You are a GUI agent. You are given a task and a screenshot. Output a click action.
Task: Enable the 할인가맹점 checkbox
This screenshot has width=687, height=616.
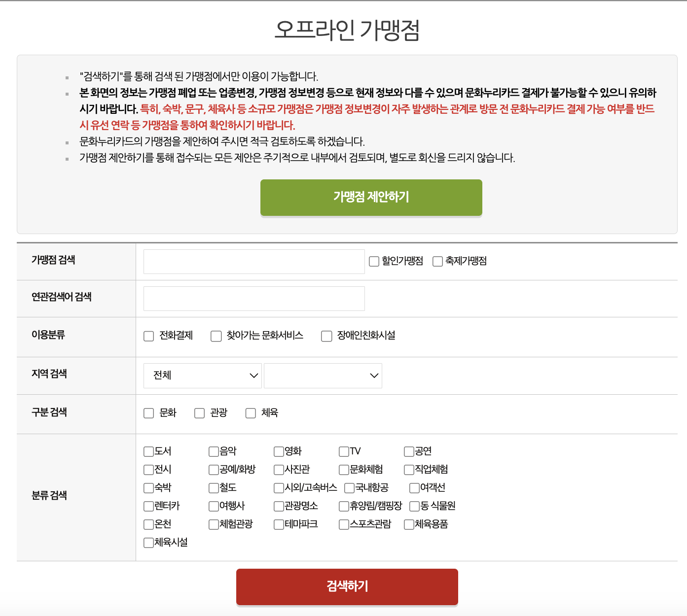click(x=373, y=261)
